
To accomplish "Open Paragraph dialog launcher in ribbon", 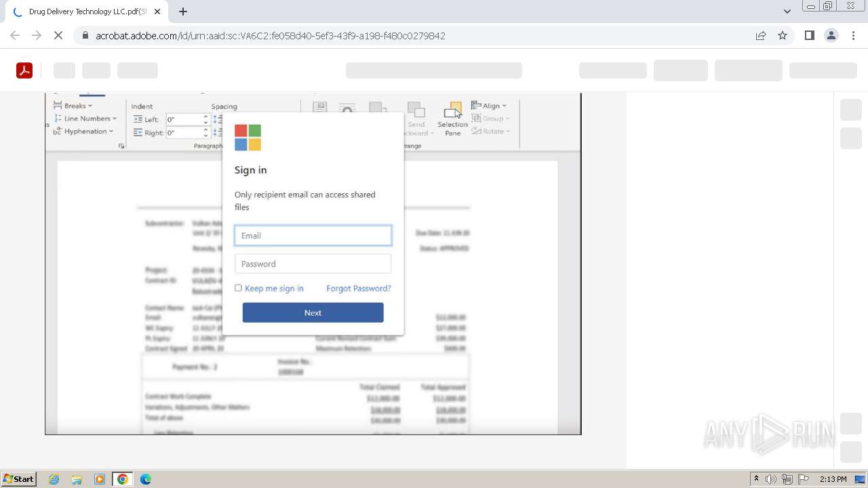I will pos(121,146).
